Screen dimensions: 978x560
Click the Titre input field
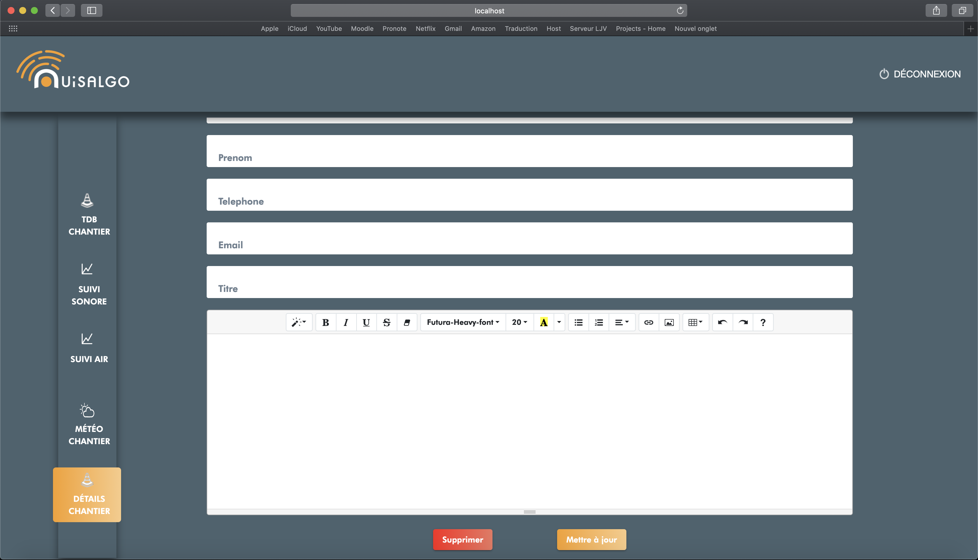(529, 282)
